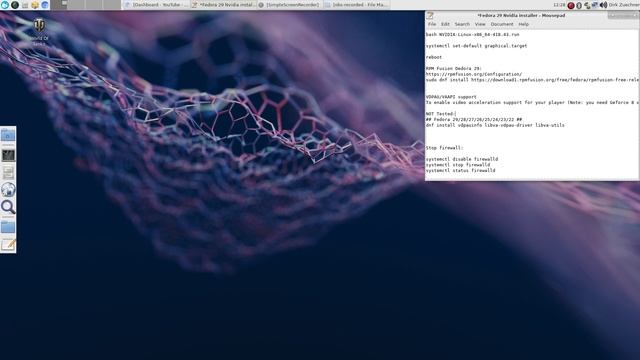
Task: Open the Dirk user name menu in panel
Action: pyautogui.click(x=624, y=5)
